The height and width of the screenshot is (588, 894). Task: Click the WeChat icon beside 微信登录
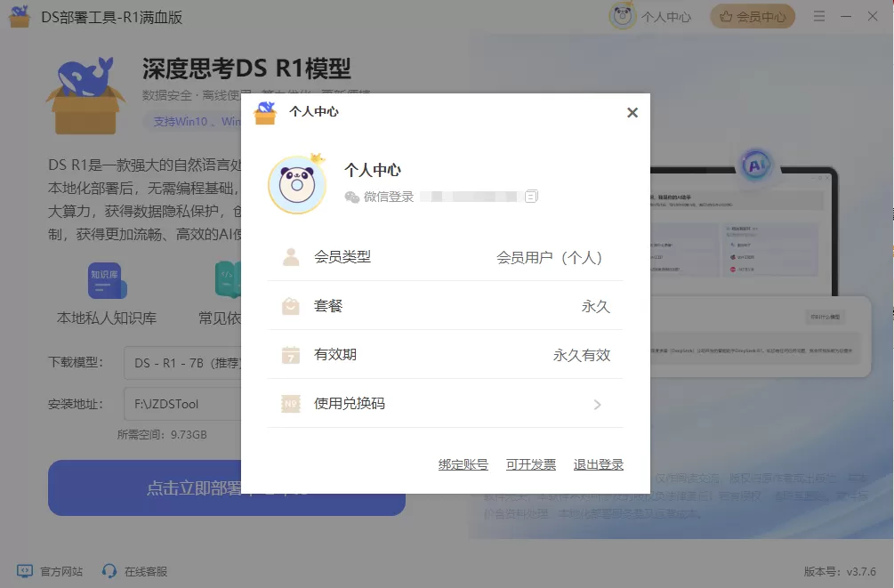point(351,197)
